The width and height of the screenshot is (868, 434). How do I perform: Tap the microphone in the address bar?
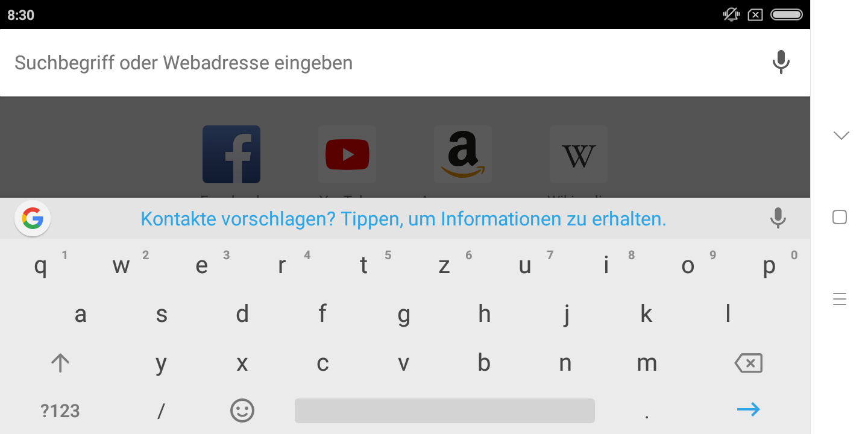click(781, 62)
